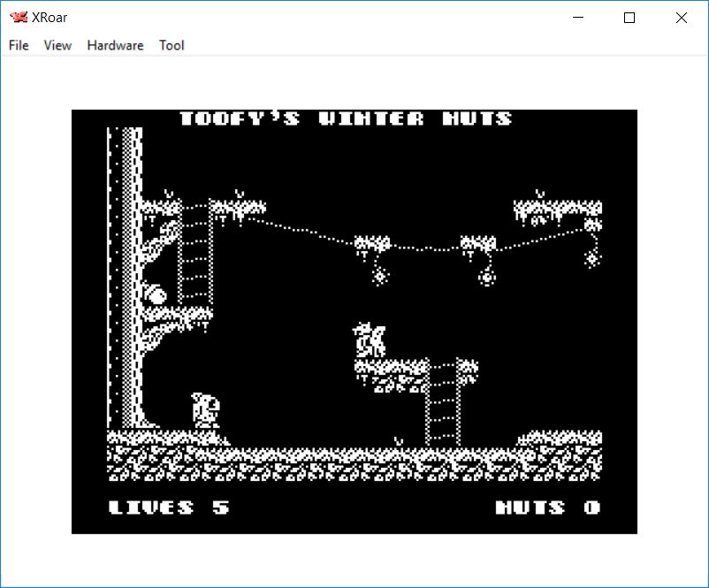Click the ladder beside the tree trunk

pos(194,256)
